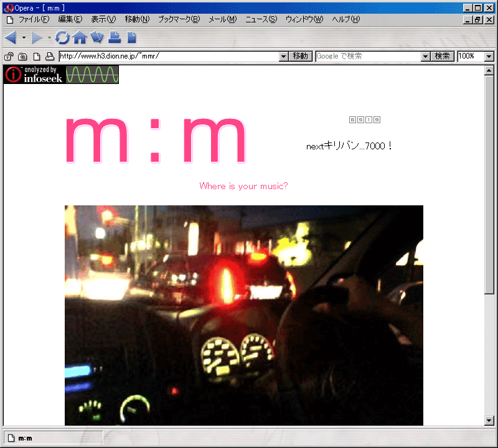Click the menu bar document icon
The height and width of the screenshot is (448, 498).
point(10,20)
